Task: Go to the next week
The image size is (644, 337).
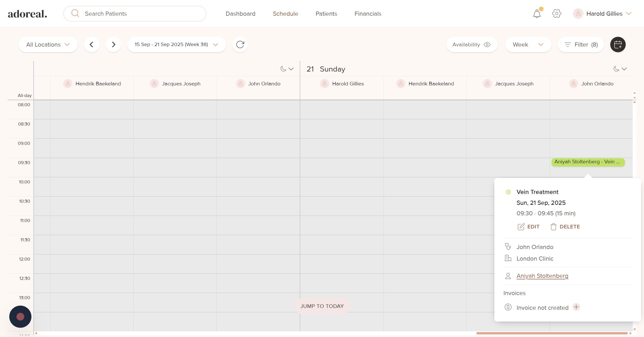Action: pyautogui.click(x=113, y=45)
